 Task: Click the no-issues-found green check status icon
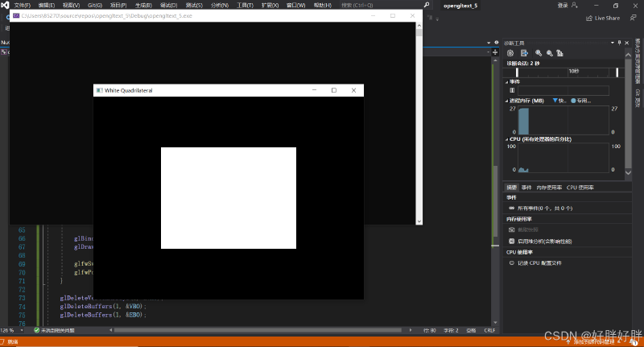pyautogui.click(x=36, y=330)
